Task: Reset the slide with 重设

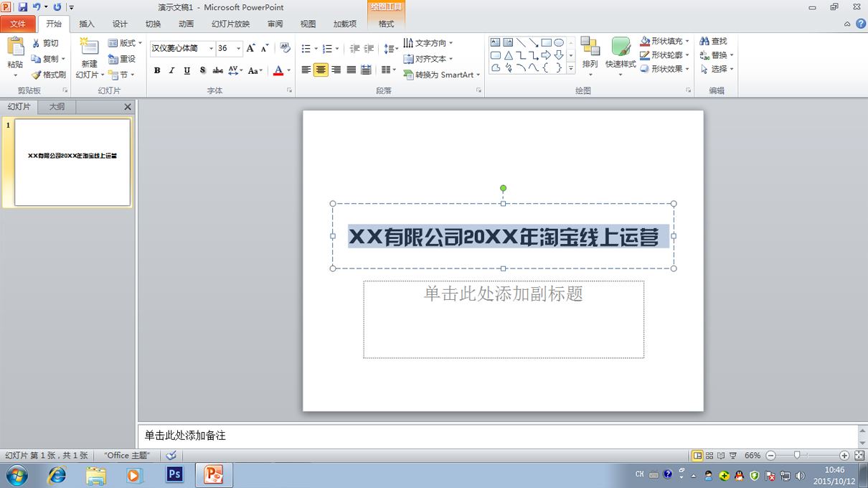Action: click(x=121, y=59)
